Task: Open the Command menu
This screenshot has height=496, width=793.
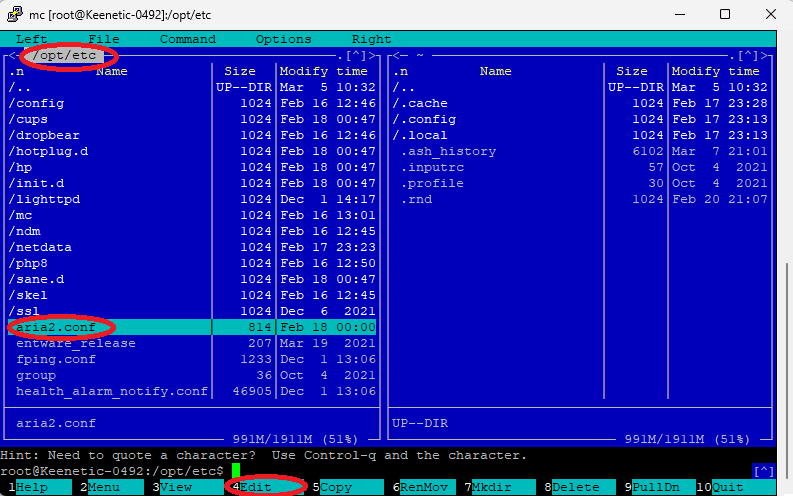Action: [x=187, y=39]
